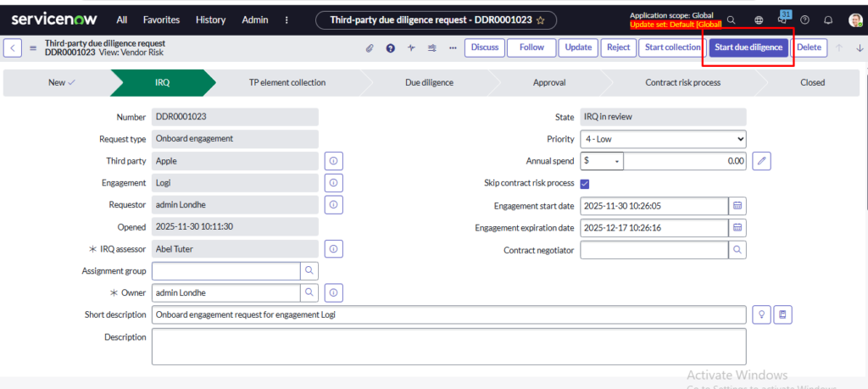Click into the Description text field
Image resolution: width=868 pixels, height=389 pixels.
(448, 346)
